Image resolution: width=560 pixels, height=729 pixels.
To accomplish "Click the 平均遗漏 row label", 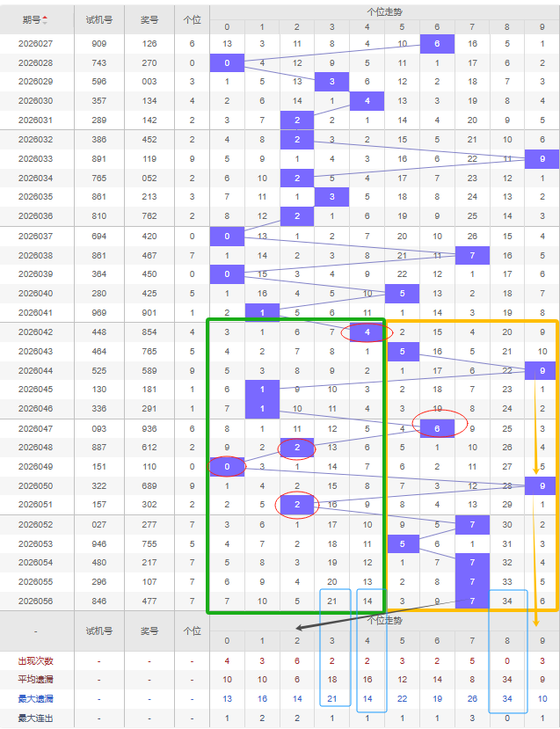I will click(36, 680).
